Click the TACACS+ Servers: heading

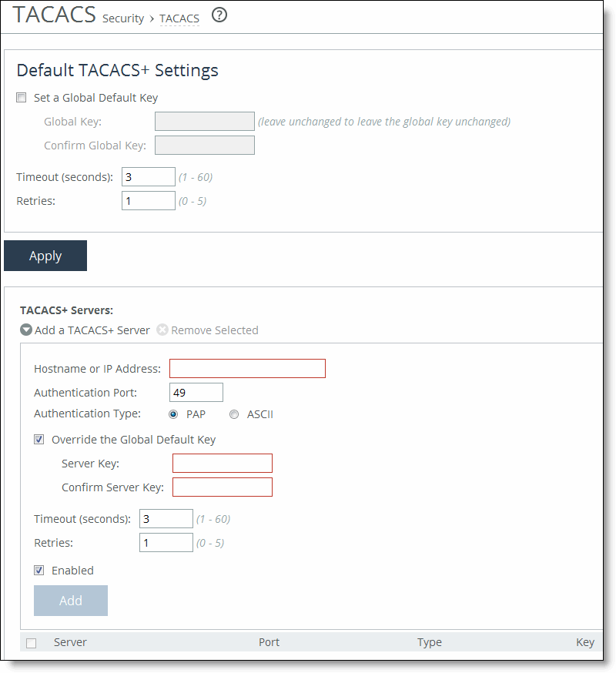coord(66,310)
